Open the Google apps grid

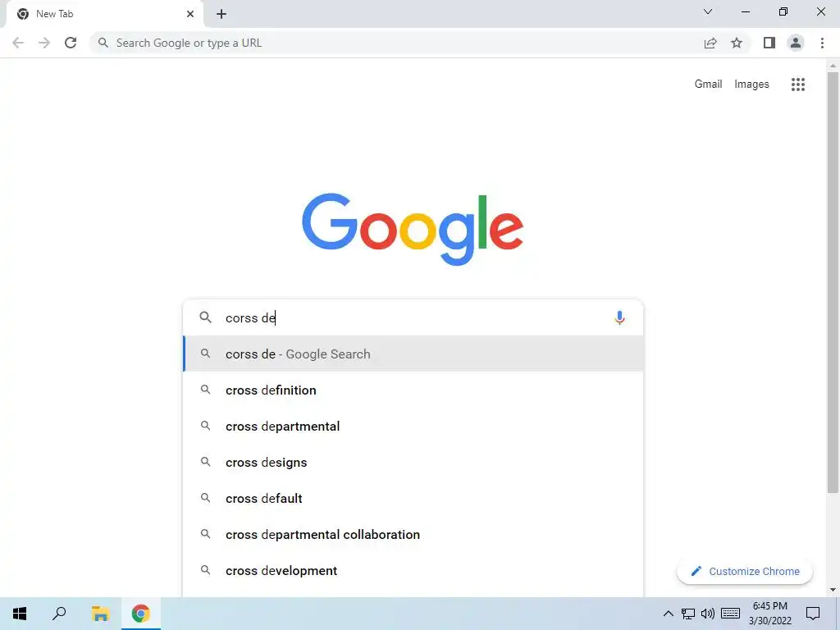797,84
